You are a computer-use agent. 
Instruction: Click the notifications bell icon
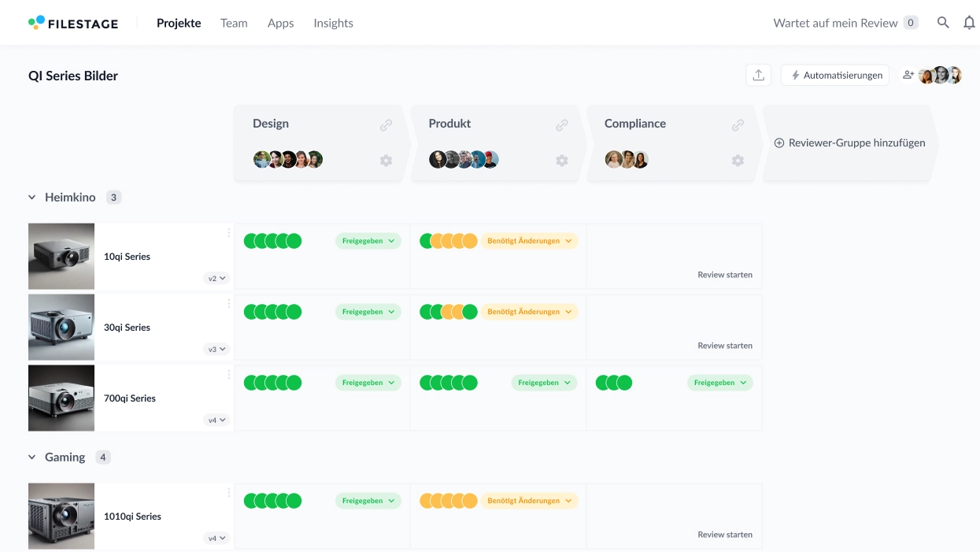click(x=969, y=22)
